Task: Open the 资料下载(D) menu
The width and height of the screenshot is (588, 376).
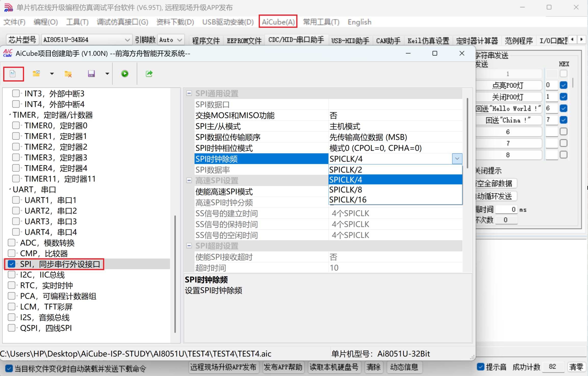Action: [x=175, y=22]
